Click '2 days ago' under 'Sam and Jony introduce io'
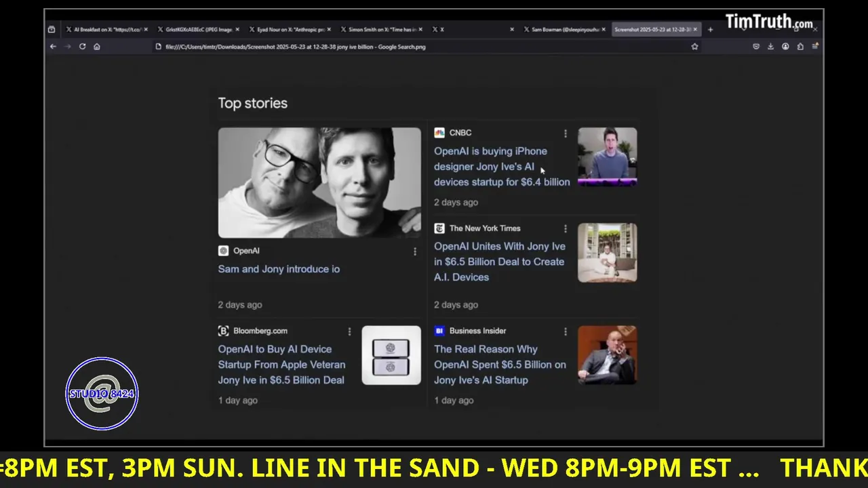This screenshot has width=868, height=488. click(x=240, y=305)
